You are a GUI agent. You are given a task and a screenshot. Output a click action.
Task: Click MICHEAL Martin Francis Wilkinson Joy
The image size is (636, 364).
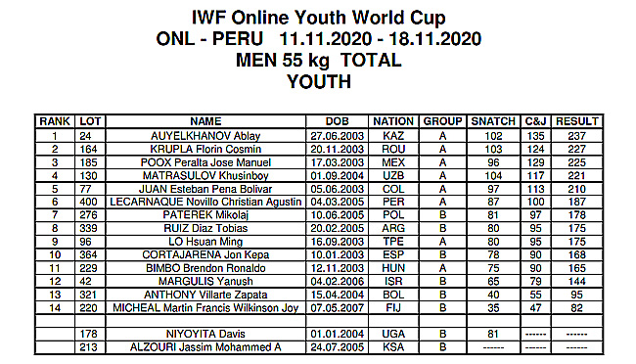[205, 308]
